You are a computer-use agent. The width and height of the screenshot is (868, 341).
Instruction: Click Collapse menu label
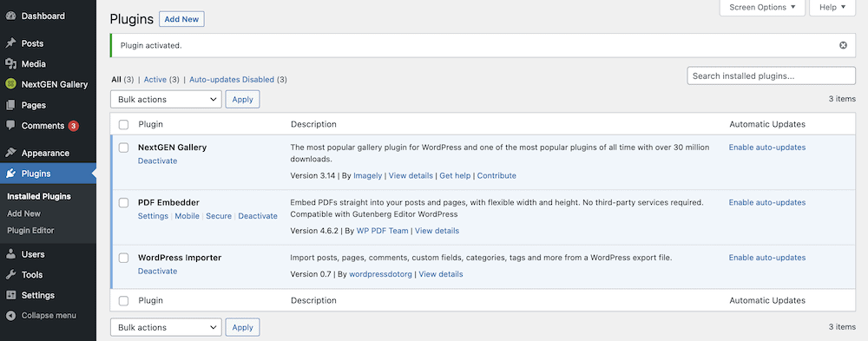[x=49, y=316]
